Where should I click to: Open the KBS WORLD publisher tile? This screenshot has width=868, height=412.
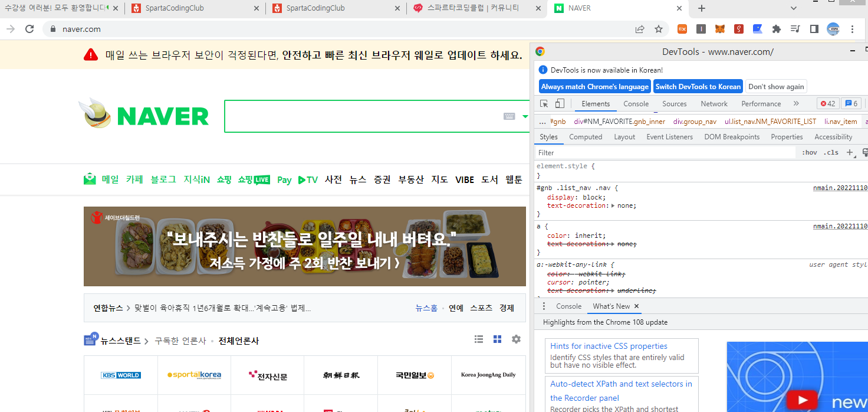tap(121, 375)
